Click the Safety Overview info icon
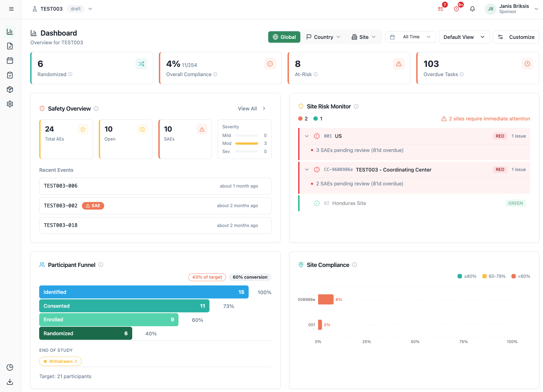The width and height of the screenshot is (543, 392). (96, 108)
